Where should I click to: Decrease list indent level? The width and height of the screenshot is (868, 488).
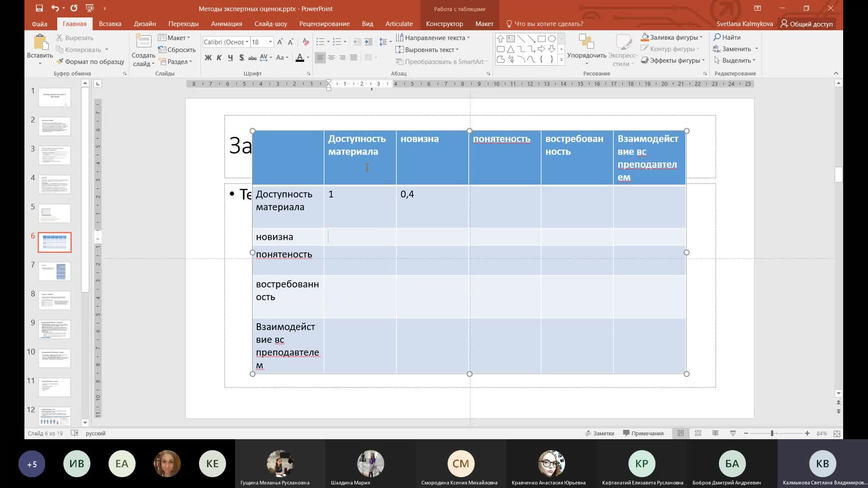(x=357, y=42)
